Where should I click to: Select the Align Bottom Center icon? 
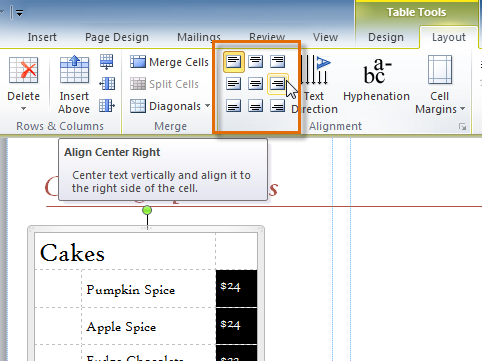[255, 106]
